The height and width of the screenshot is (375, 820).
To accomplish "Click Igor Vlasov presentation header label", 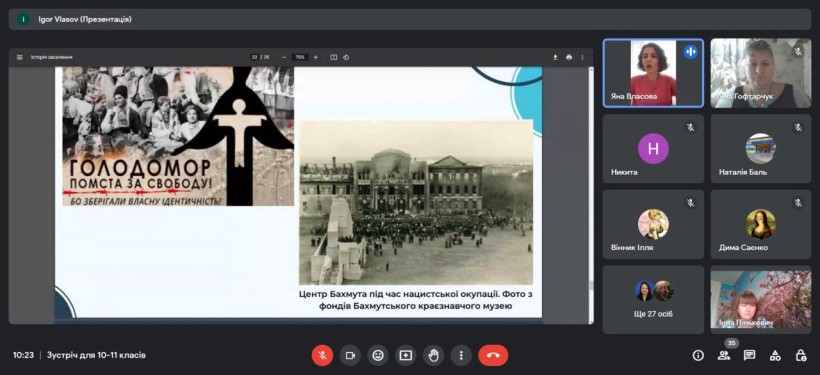I will point(85,19).
